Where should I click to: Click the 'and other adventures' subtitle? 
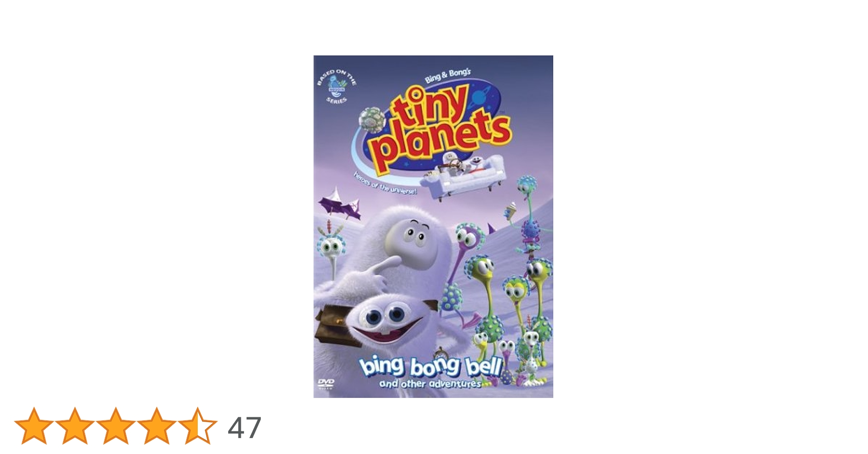(430, 384)
